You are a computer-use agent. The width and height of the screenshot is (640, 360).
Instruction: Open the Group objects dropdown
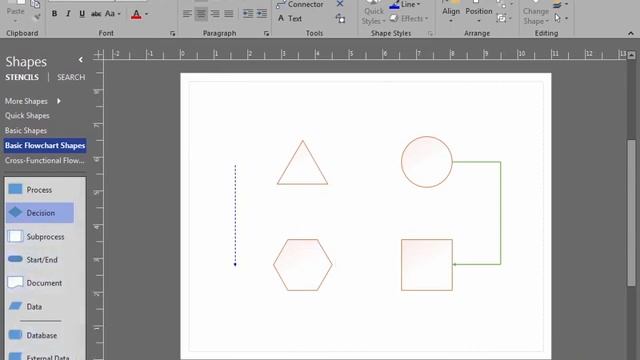pos(504,18)
